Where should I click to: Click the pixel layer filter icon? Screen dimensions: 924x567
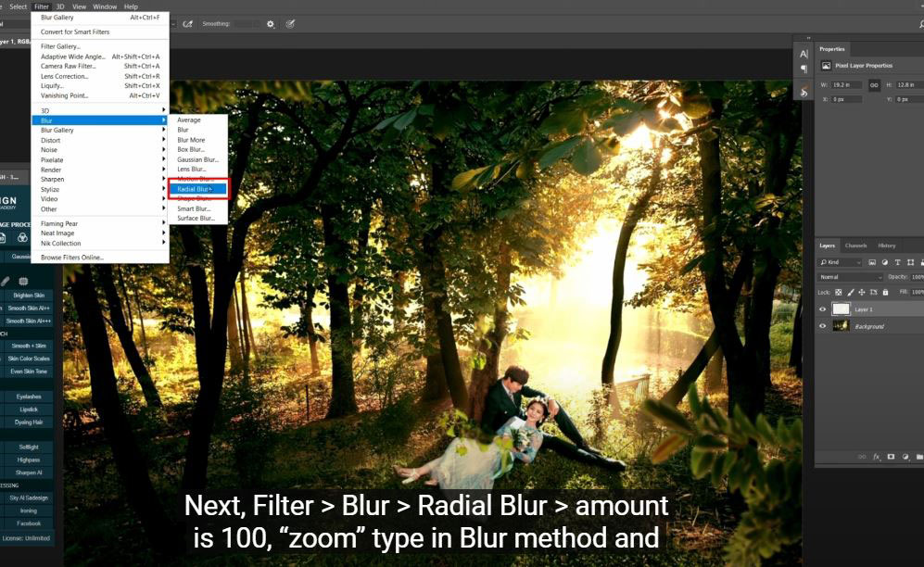[x=872, y=263]
